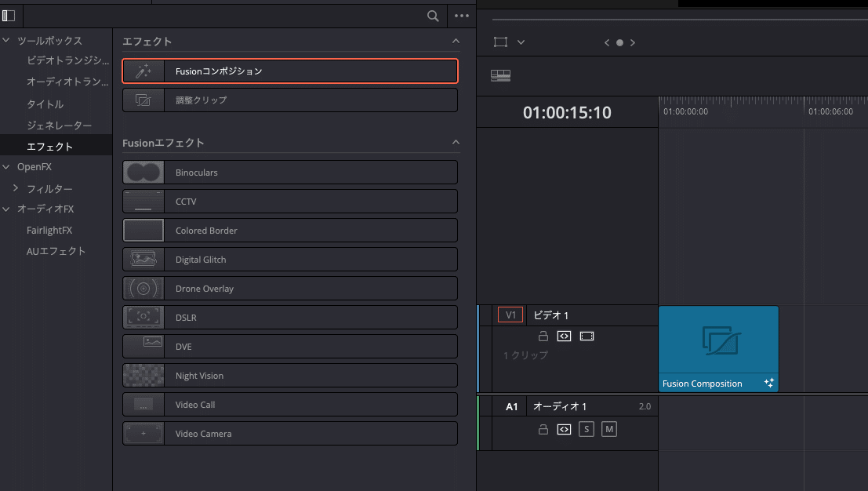
Task: Disable the ビデオ 1 video track
Action: (587, 336)
